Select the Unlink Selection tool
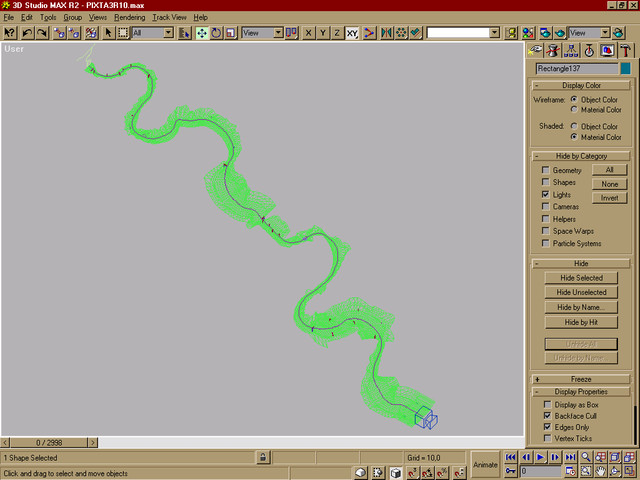This screenshot has height=480, width=640. (x=74, y=33)
